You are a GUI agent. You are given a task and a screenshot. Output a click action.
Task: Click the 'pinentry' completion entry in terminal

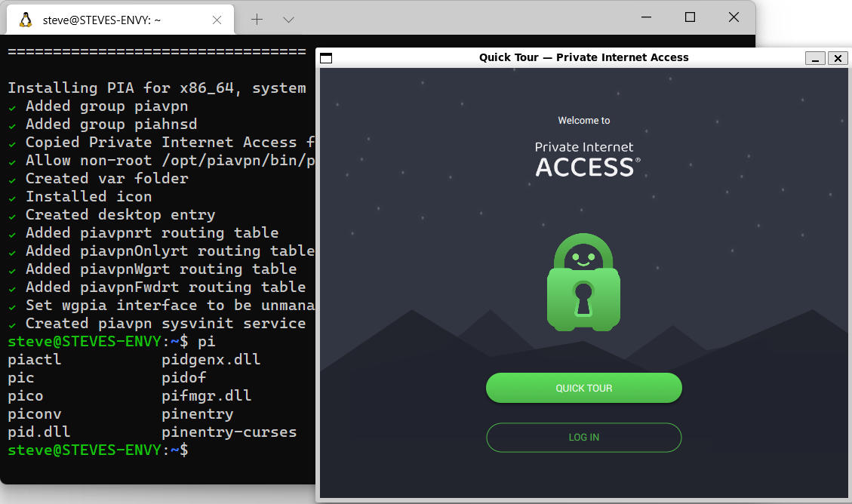click(197, 414)
